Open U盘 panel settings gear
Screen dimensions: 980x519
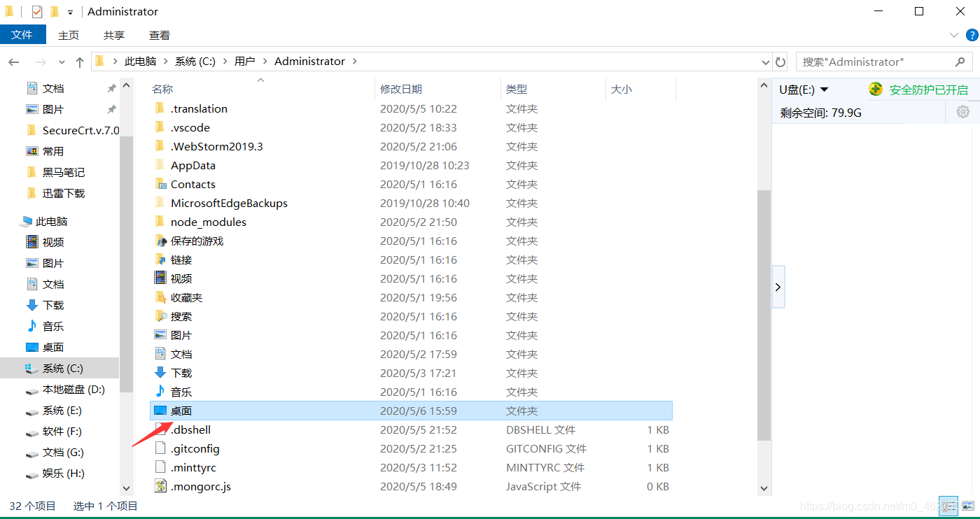[x=963, y=112]
